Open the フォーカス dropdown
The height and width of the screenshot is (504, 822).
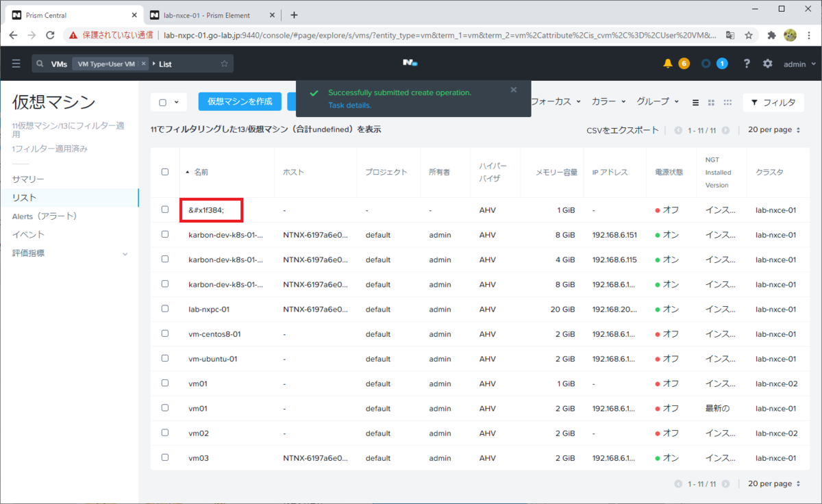click(556, 101)
